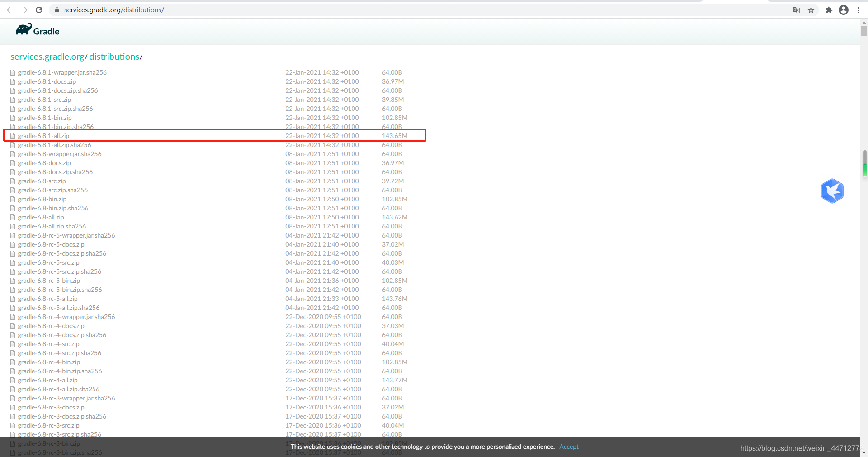Click the file icon beside gradle-6.8-src.zip
Screen dimensions: 868x457
coord(13,181)
